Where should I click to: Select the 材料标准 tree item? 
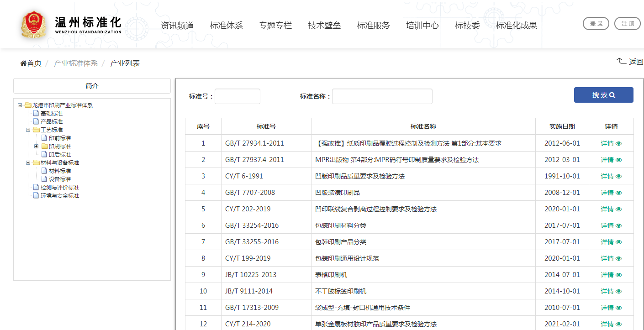coord(60,171)
